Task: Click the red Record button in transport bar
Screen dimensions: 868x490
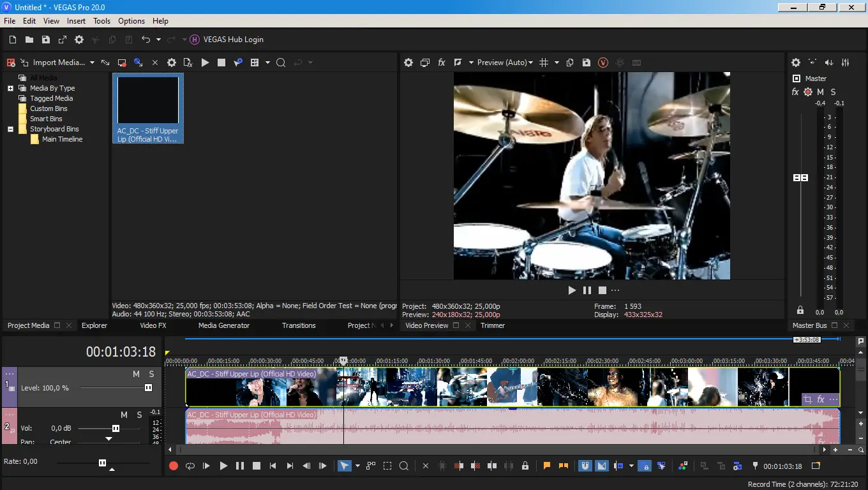Action: (x=173, y=466)
